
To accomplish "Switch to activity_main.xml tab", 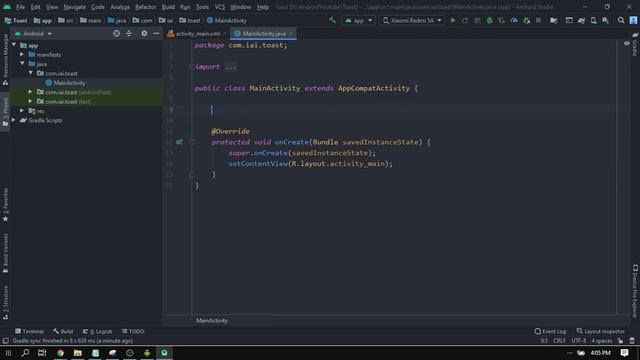I will 197,34.
